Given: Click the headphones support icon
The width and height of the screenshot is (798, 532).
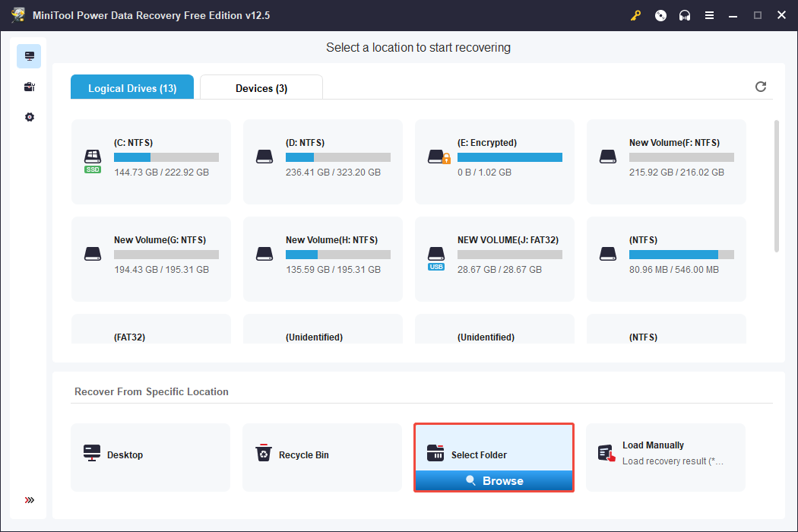Looking at the screenshot, I should 685,15.
